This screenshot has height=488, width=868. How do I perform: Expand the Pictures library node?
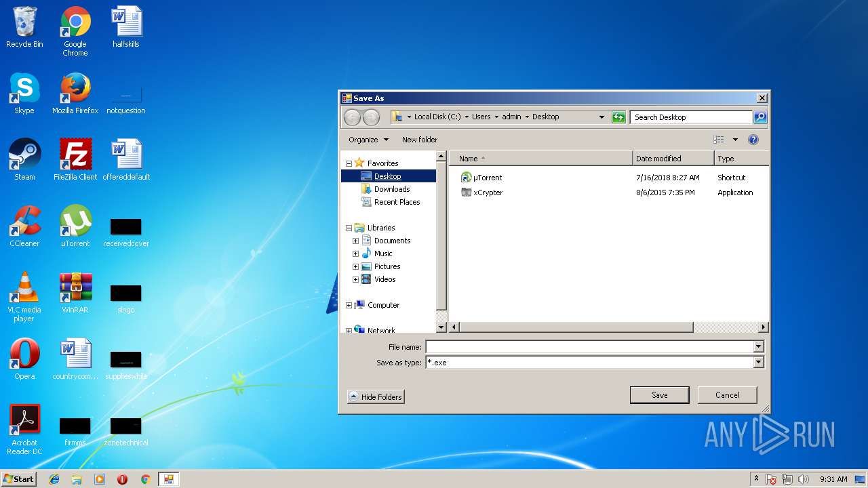click(355, 267)
